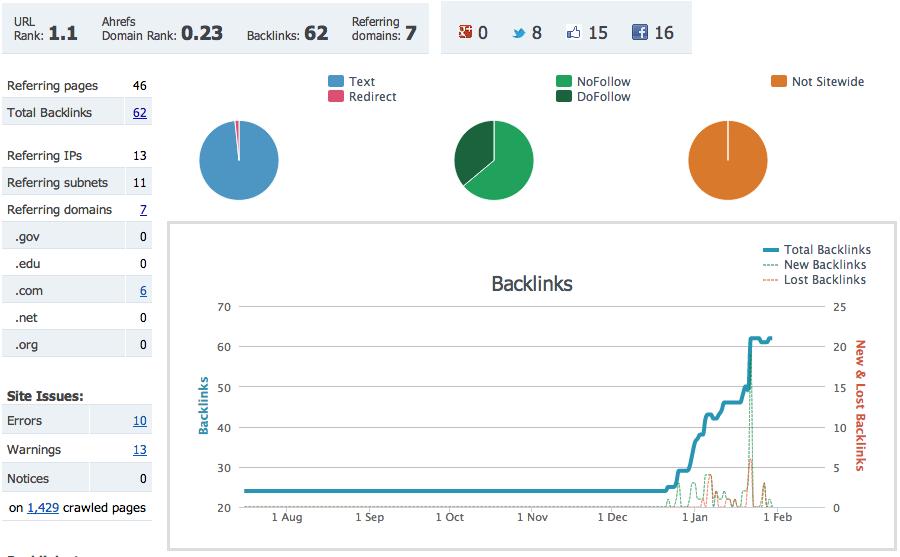
Task: Open the Errors count 10 link
Action: coord(140,421)
